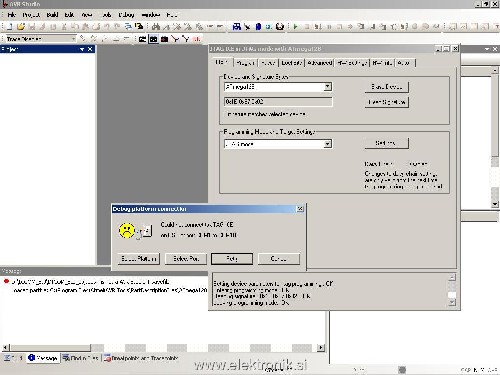Click the dark-red box icon in trace toolbar

point(164,39)
